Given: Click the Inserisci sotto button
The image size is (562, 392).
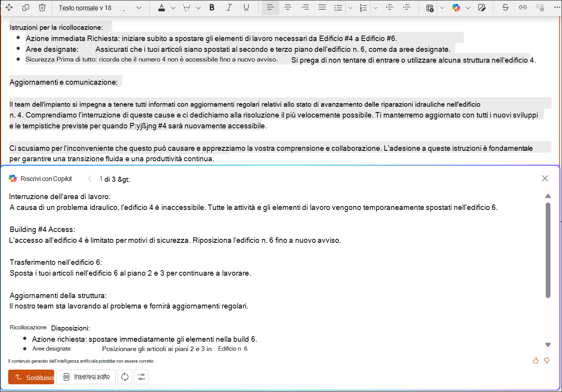Looking at the screenshot, I should click(x=86, y=377).
